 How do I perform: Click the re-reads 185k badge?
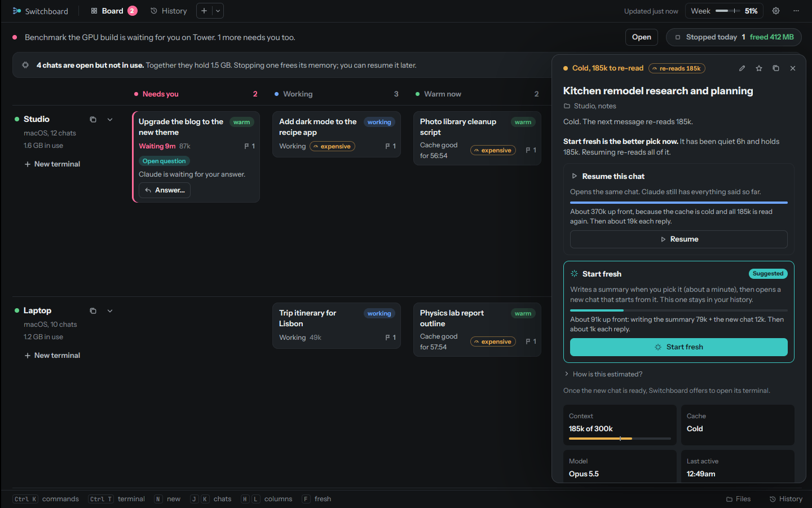point(677,68)
